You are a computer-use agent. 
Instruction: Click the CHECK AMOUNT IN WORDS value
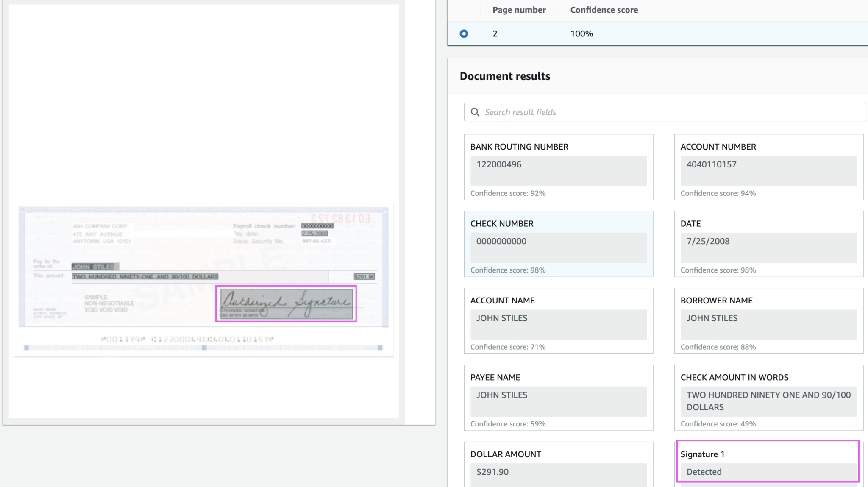768,401
